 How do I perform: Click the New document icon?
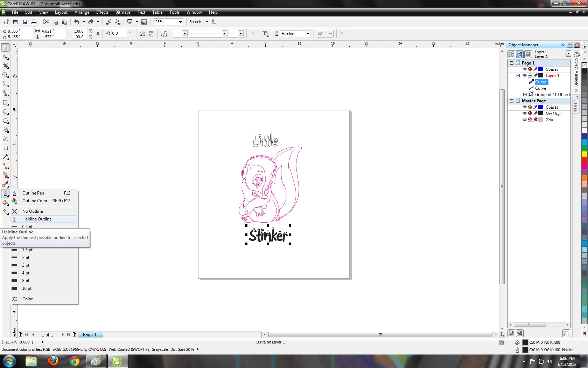[x=6, y=22]
